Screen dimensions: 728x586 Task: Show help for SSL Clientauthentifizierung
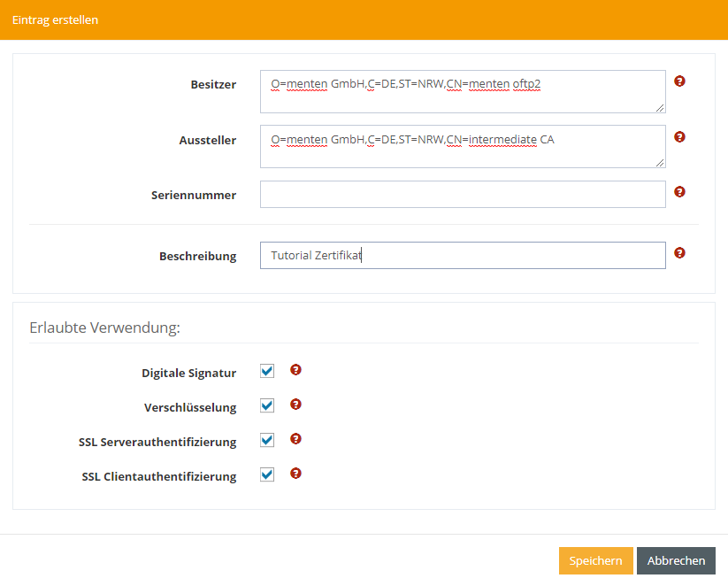pos(296,474)
